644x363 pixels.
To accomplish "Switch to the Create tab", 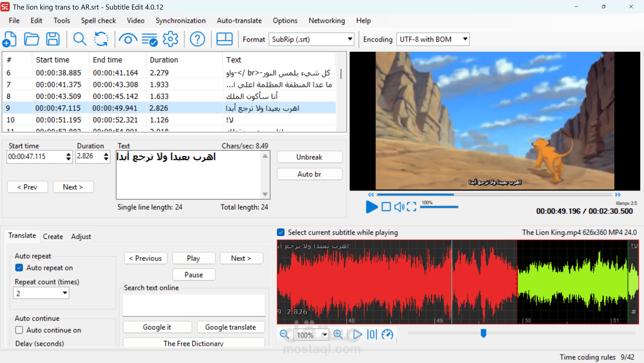I will [x=53, y=236].
